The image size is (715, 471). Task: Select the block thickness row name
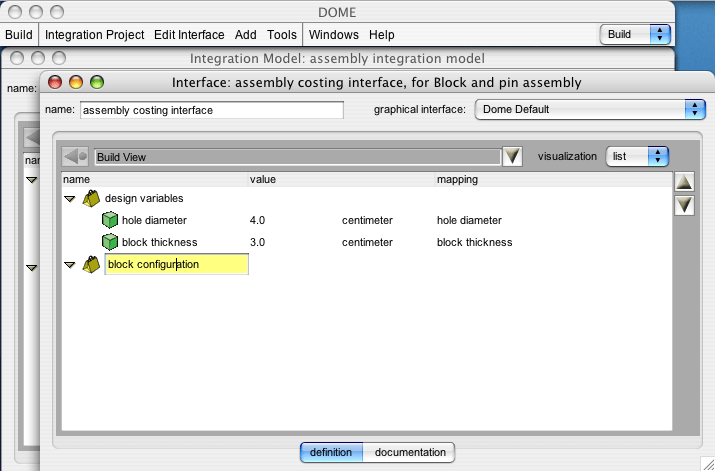tap(160, 242)
